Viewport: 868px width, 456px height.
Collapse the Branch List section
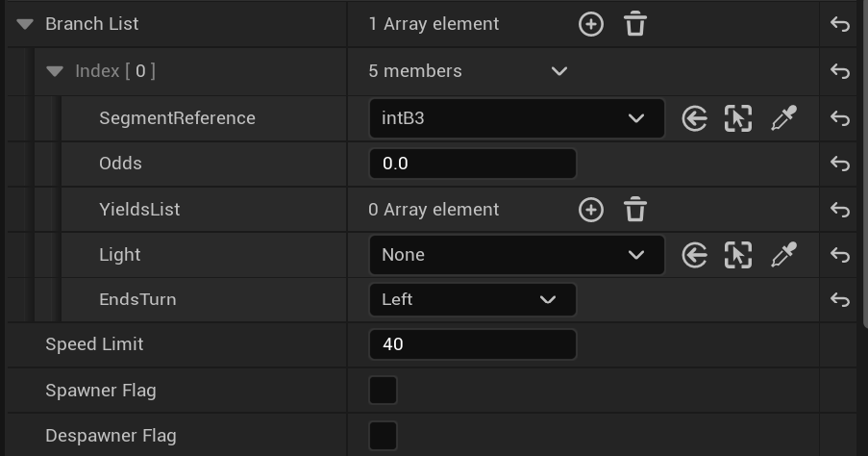[x=25, y=24]
